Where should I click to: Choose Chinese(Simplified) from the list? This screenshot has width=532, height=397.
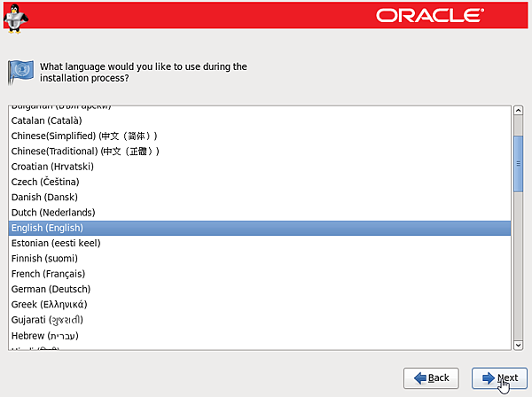click(x=84, y=136)
